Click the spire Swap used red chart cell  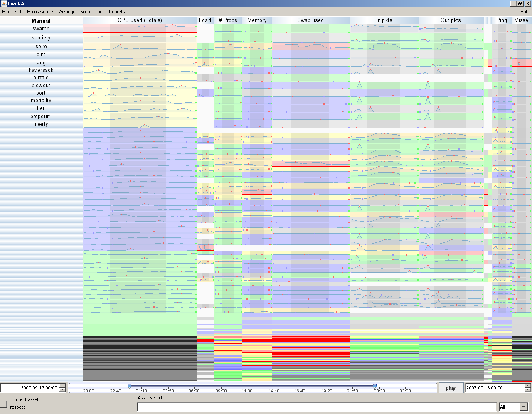(311, 47)
